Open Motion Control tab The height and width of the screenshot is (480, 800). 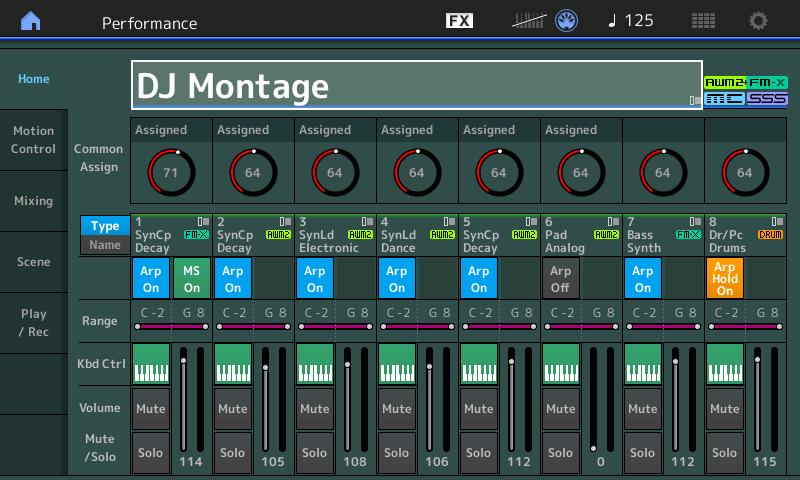(33, 140)
